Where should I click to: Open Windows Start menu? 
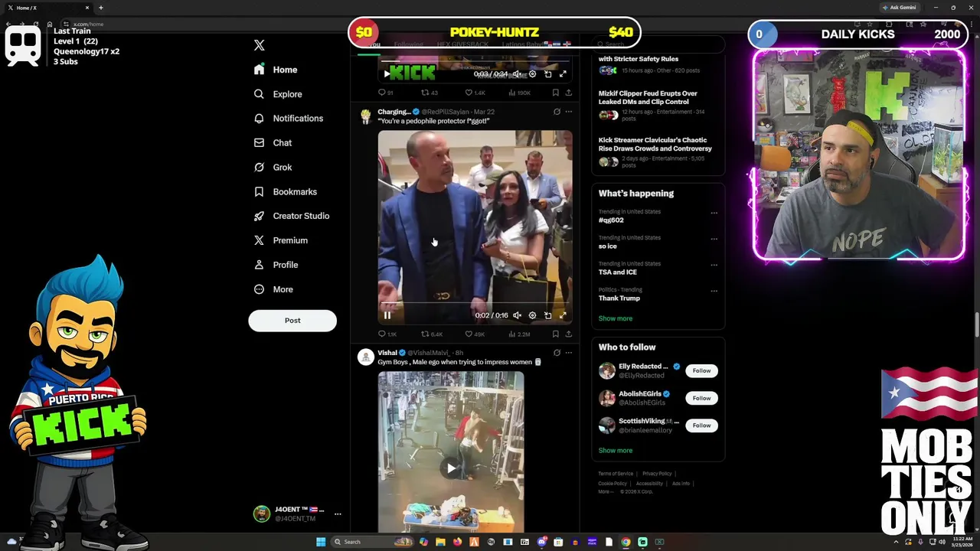321,542
